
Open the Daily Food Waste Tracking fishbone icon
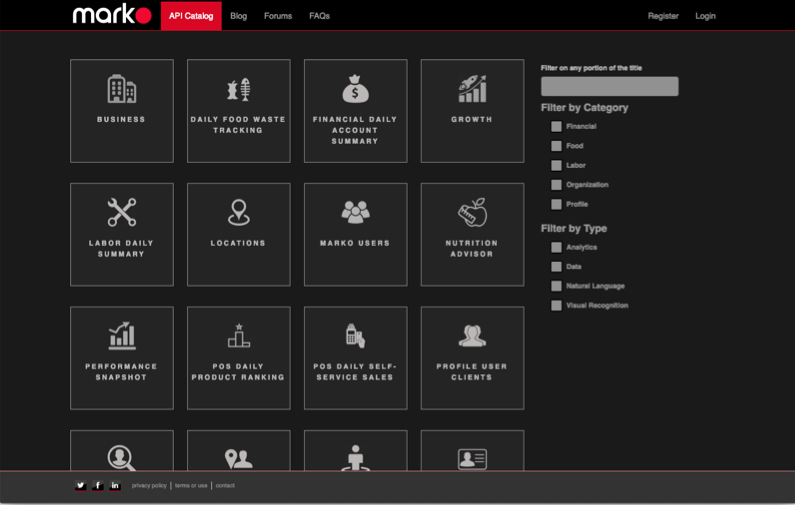click(x=238, y=90)
